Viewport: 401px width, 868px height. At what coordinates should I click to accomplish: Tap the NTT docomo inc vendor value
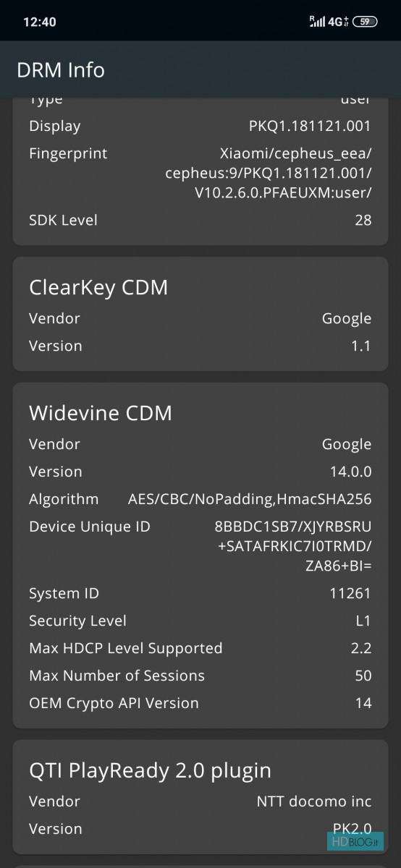coord(314,801)
